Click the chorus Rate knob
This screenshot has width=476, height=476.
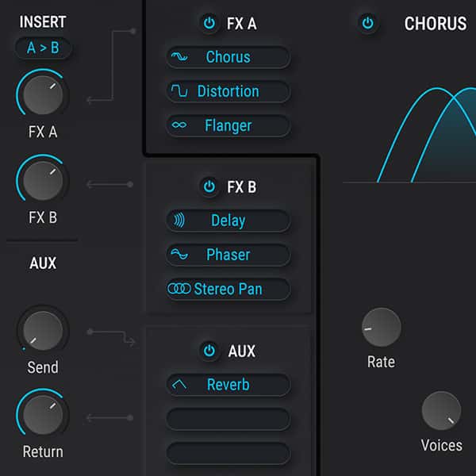(x=382, y=327)
